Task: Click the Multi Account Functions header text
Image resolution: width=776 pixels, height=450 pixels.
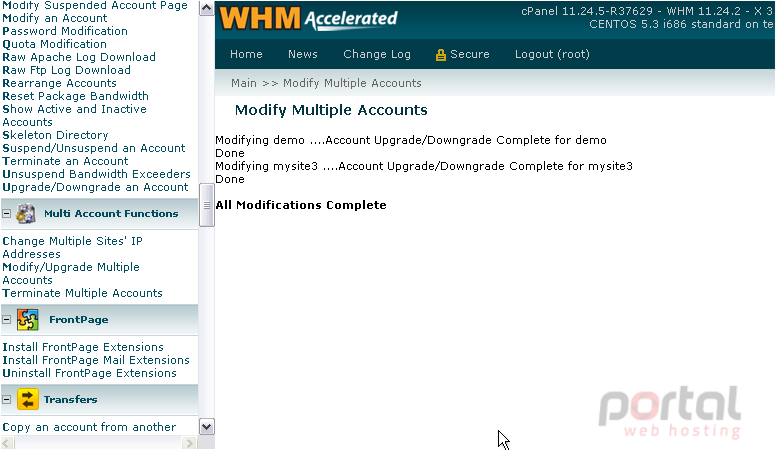Action: pyautogui.click(x=111, y=214)
